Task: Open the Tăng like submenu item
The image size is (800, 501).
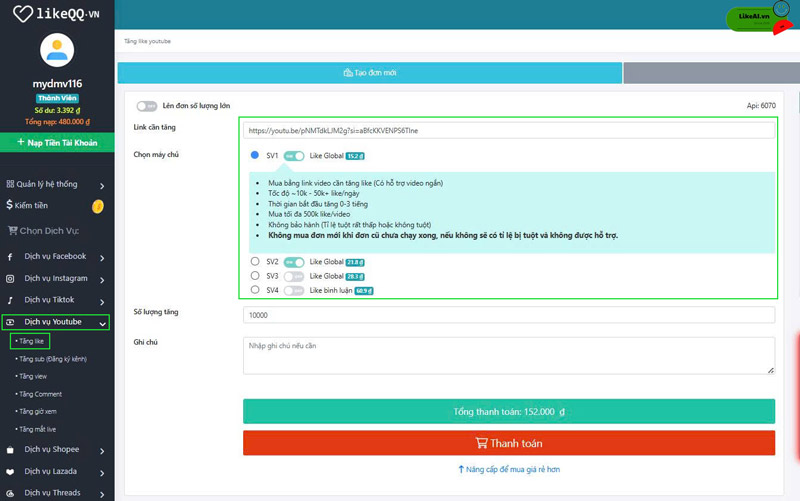Action: click(30, 341)
